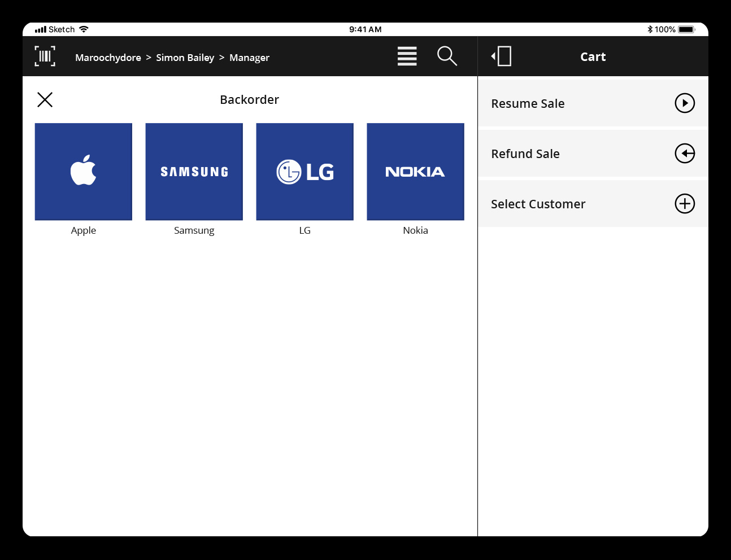Screen dimensions: 731x560
Task: Open the hamburger list menu
Action: click(407, 56)
